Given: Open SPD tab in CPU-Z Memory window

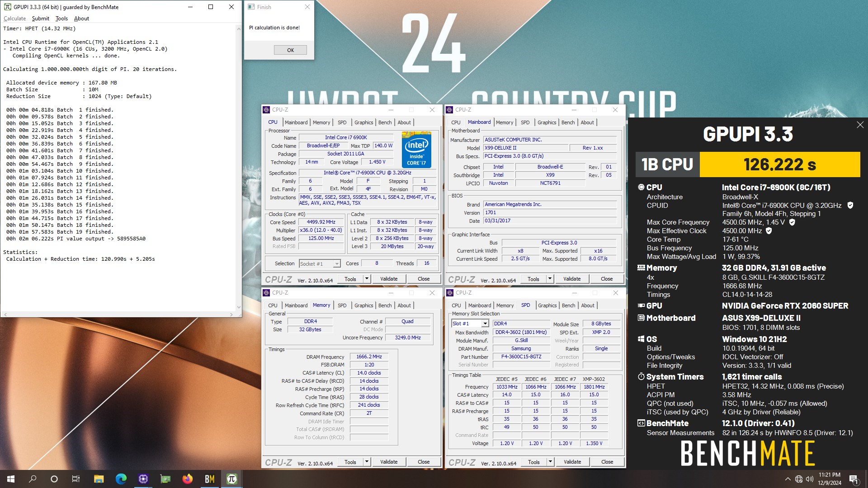Looking at the screenshot, I should pyautogui.click(x=342, y=305).
